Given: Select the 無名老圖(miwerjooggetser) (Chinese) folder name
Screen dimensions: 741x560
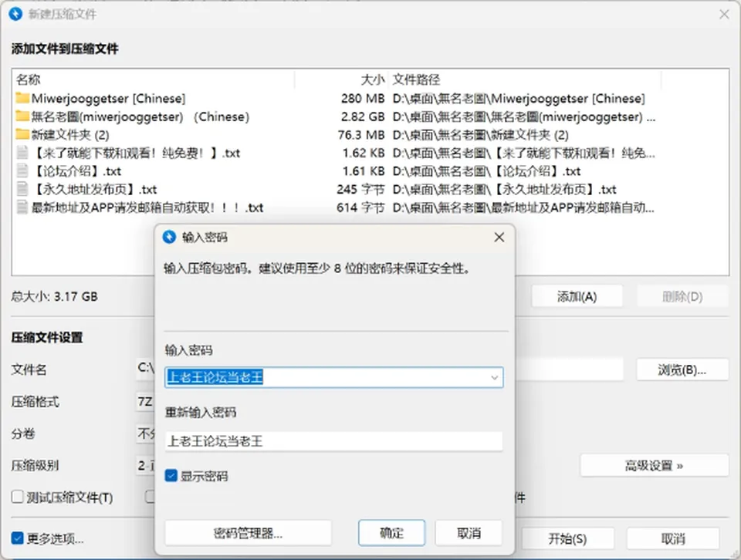Looking at the screenshot, I should tap(140, 116).
